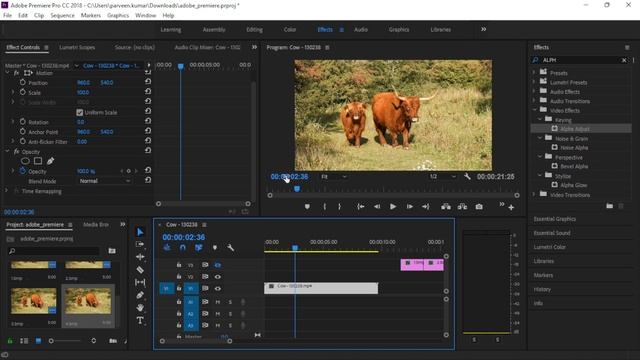The width and height of the screenshot is (640, 360).
Task: Click Mark Out in Program monitor
Action: (x=340, y=207)
